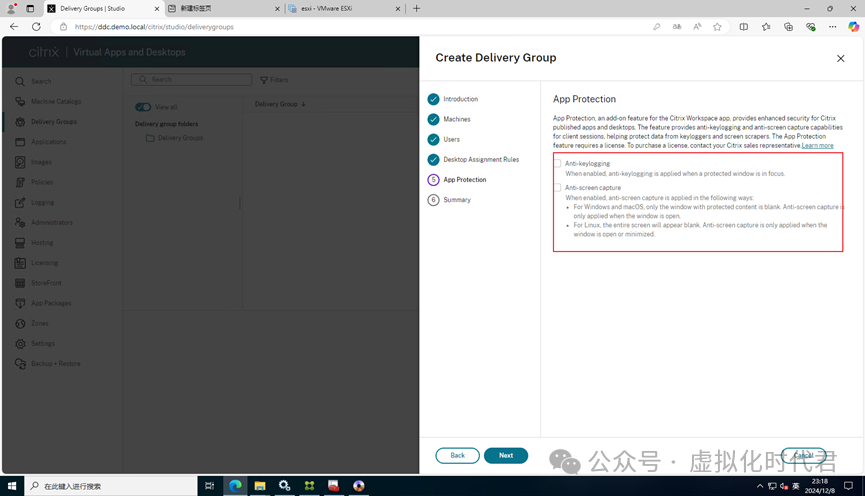
Task: Open browser Settings and more ellipsis
Action: 832,26
